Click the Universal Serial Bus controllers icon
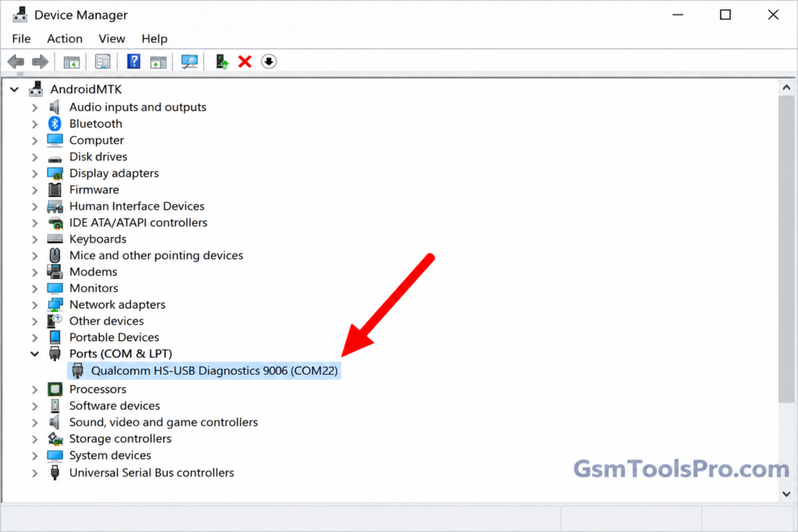798x532 pixels. [55, 473]
